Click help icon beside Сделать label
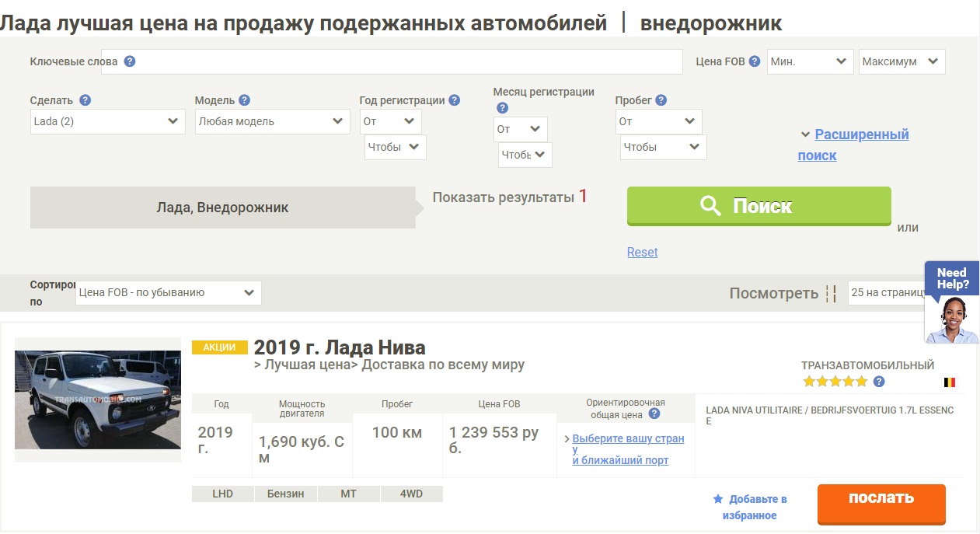Viewport: 980px width, 534px height. 85,99
